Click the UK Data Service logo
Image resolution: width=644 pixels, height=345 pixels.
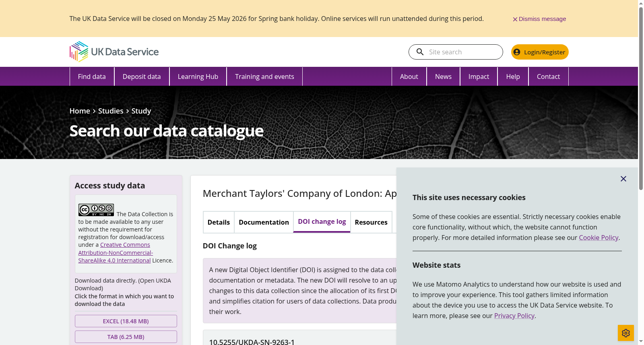tap(114, 52)
